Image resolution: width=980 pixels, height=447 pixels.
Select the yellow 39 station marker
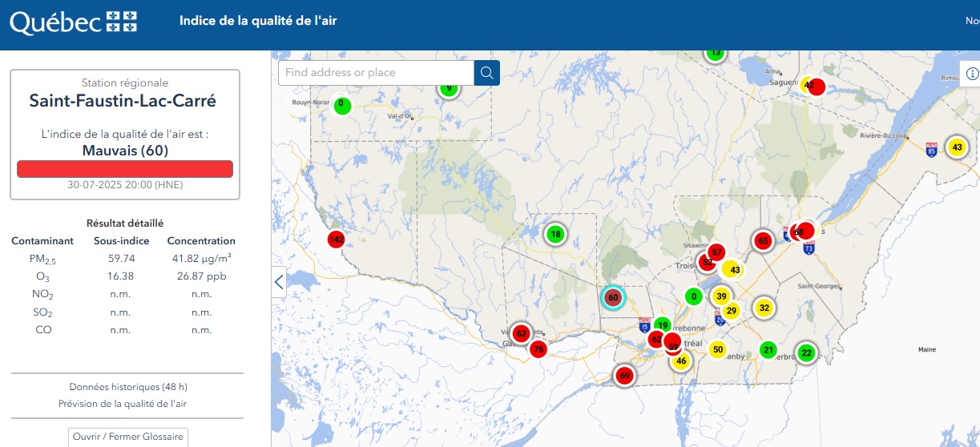(721, 296)
